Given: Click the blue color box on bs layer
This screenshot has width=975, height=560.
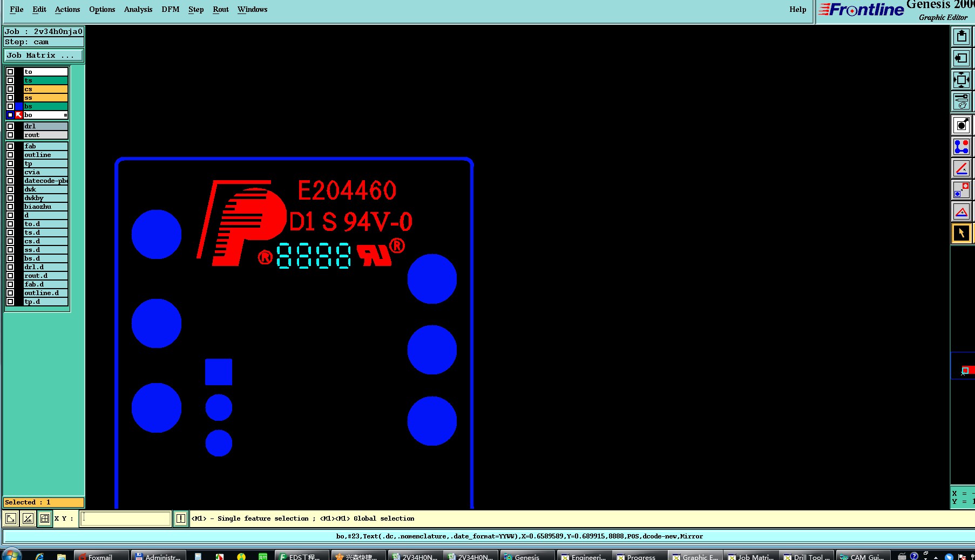Looking at the screenshot, I should coord(19,106).
